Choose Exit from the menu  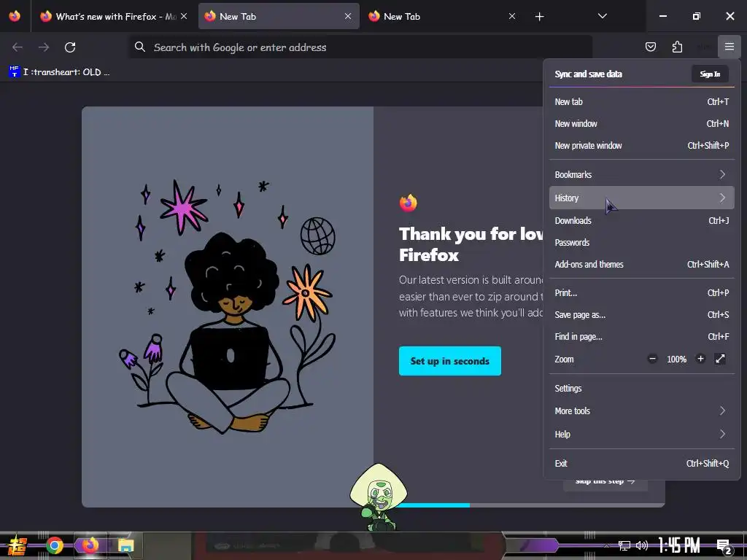click(x=642, y=463)
